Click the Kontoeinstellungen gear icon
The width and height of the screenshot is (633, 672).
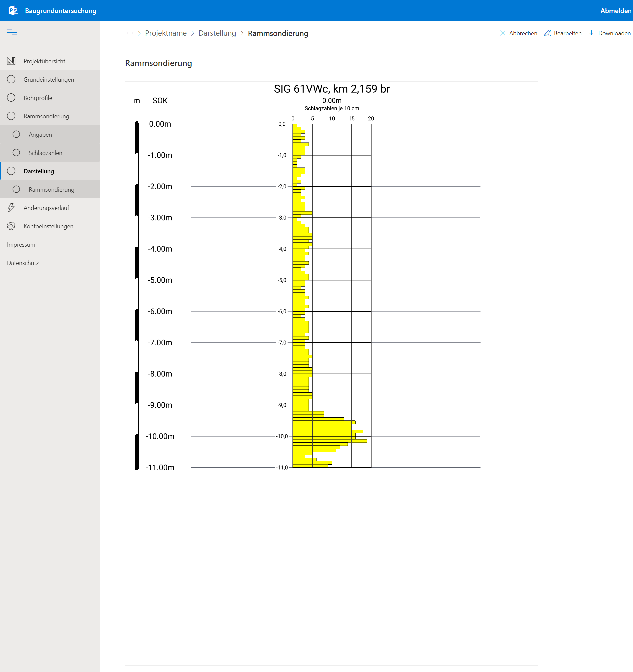click(x=11, y=226)
